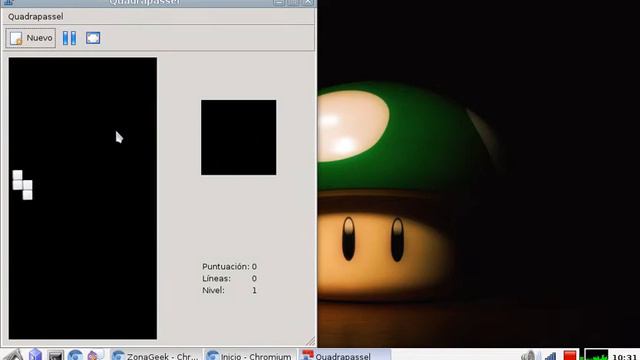Open the system tray volume icon
The height and width of the screenshot is (360, 640).
[529, 356]
